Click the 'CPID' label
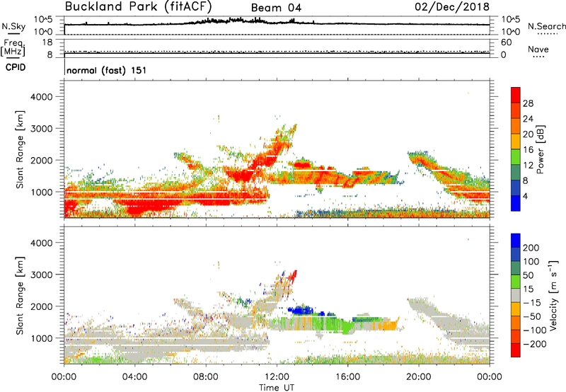Screen dimensions: 566x392 (15, 67)
